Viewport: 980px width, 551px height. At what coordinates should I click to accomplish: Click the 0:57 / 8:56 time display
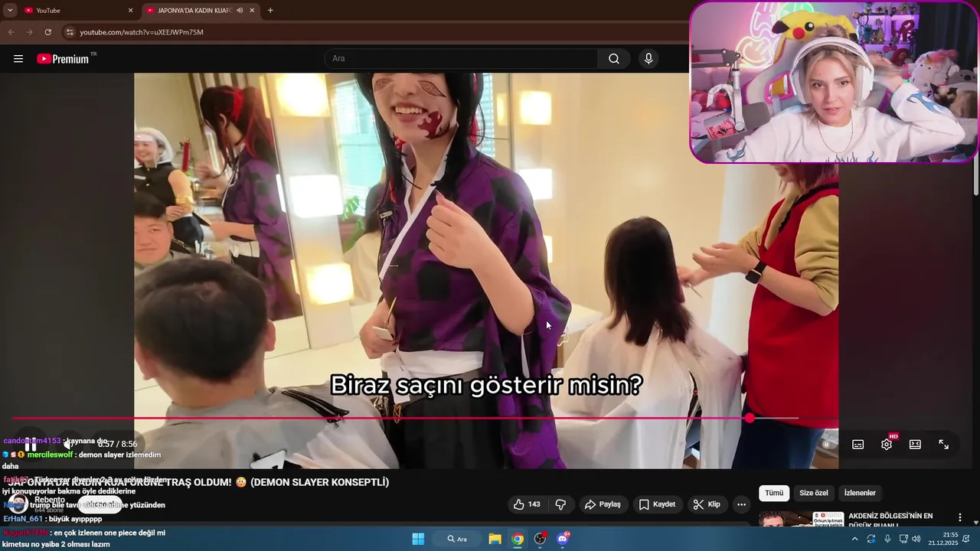pos(117,444)
